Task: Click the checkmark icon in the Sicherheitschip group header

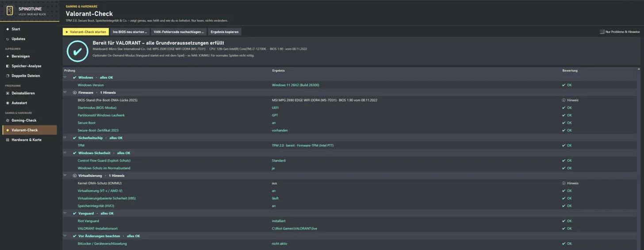Action: coord(75,138)
